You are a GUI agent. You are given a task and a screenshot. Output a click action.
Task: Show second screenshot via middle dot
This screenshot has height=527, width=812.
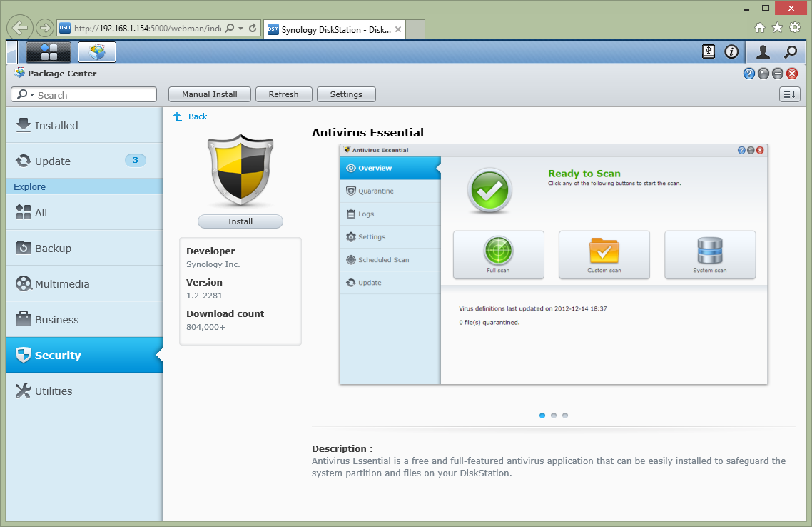pyautogui.click(x=554, y=416)
